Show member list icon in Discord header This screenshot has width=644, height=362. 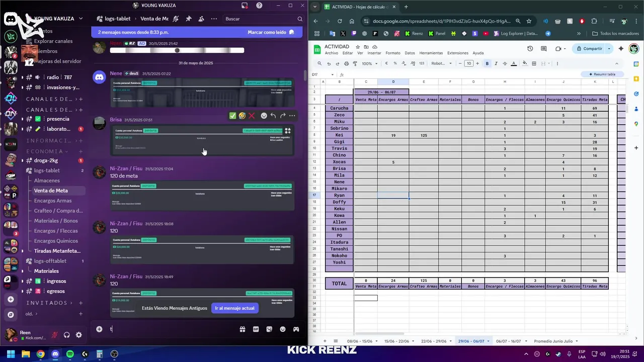tap(201, 19)
